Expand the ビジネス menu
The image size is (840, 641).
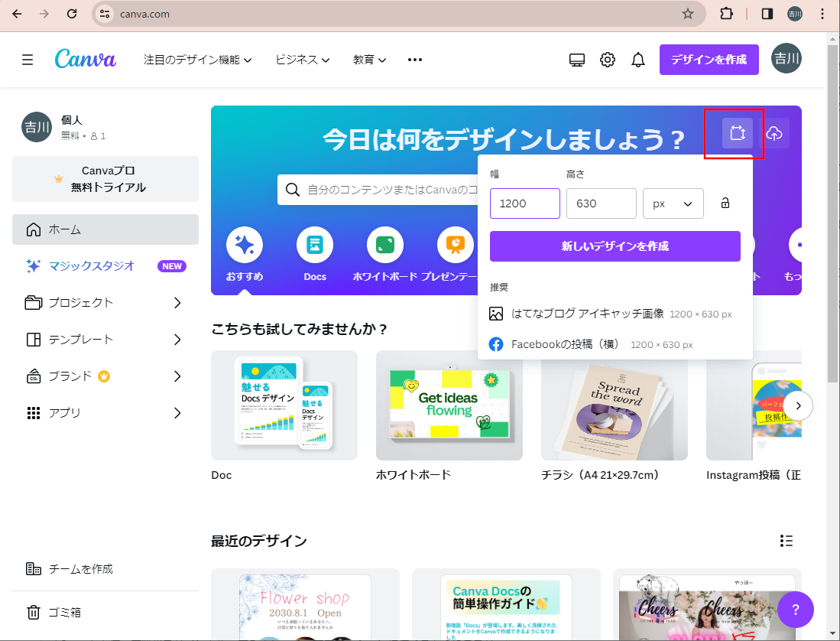(302, 60)
